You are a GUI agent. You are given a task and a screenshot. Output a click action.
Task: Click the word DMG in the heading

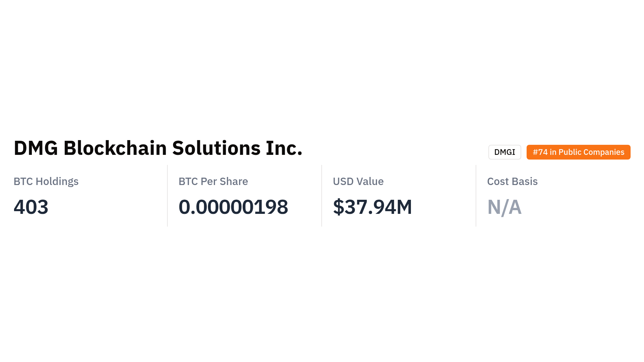point(36,148)
